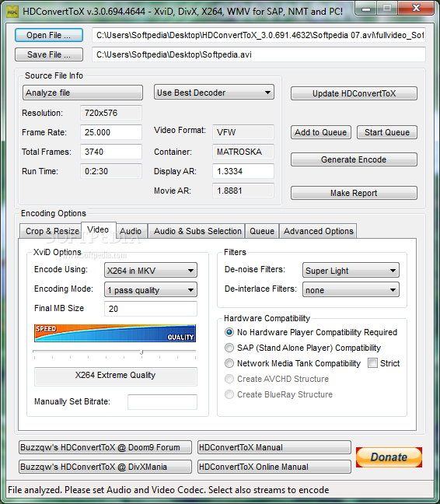Open Audio & Subs Selection tab
440x504 pixels.
[197, 231]
